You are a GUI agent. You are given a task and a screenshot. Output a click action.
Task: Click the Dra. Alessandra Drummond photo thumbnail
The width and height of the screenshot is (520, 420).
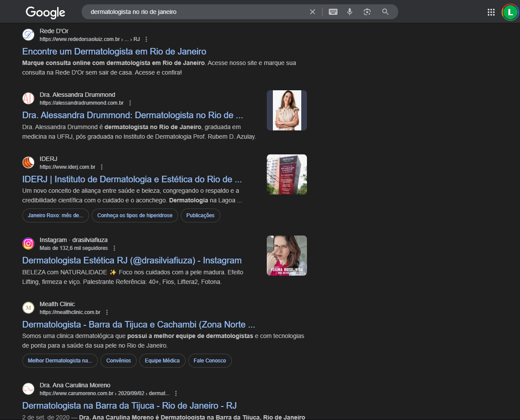(286, 110)
